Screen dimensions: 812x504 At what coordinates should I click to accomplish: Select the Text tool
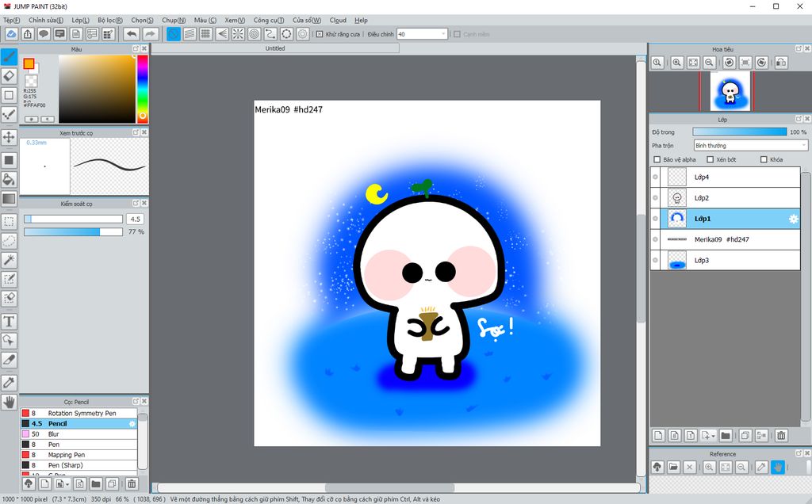(x=9, y=321)
